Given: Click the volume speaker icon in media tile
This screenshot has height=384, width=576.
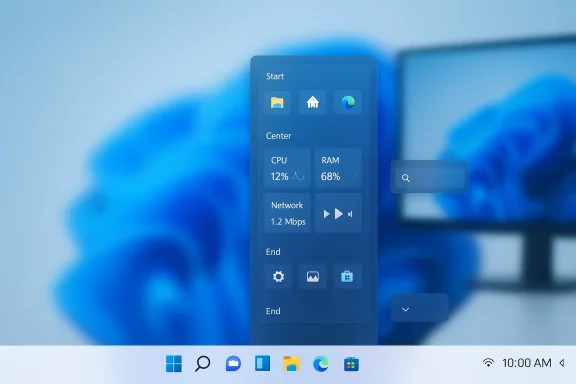Looking at the screenshot, I should pyautogui.click(x=350, y=214).
